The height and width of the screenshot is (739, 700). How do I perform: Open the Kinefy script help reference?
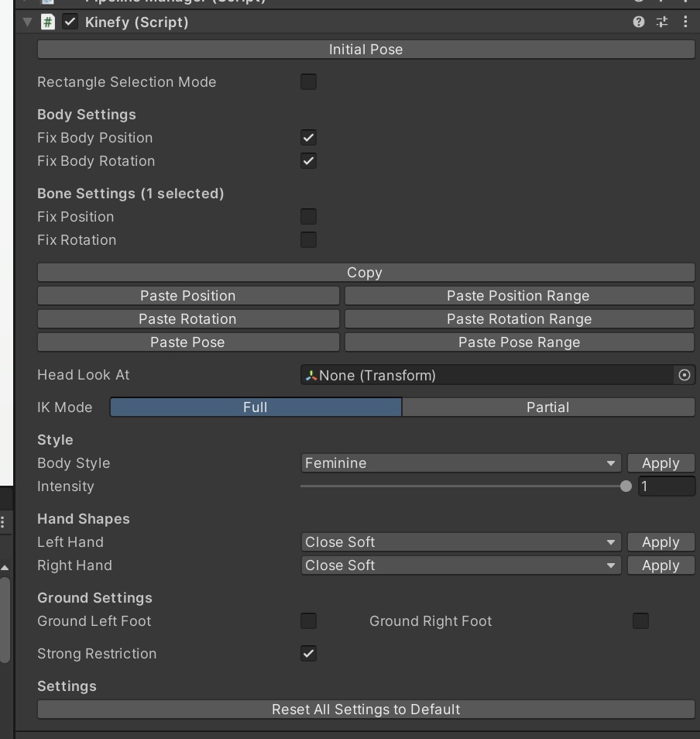(x=638, y=22)
